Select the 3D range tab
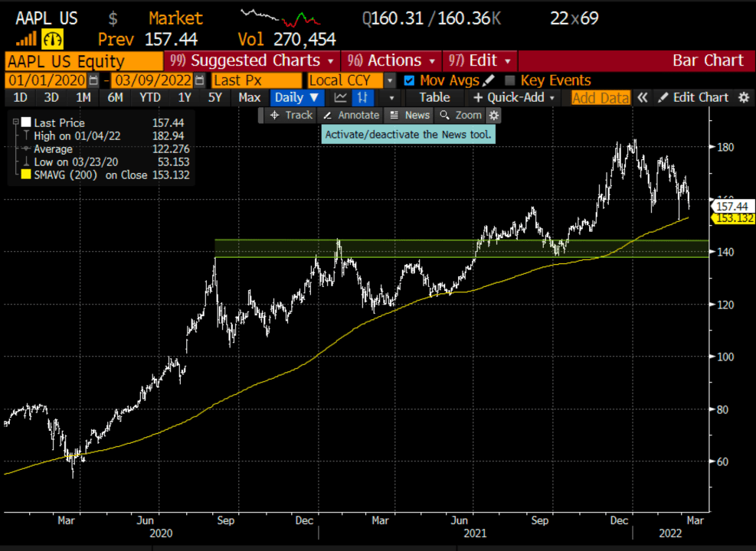 (51, 98)
